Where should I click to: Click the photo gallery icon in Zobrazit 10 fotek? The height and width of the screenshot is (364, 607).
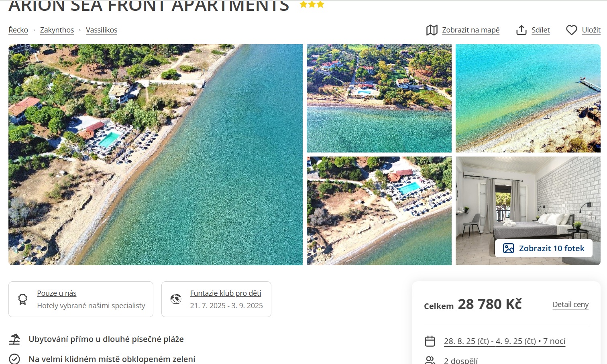(508, 248)
